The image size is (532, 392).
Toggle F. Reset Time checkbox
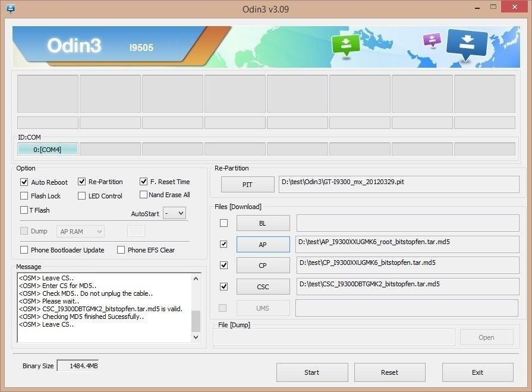click(x=143, y=182)
